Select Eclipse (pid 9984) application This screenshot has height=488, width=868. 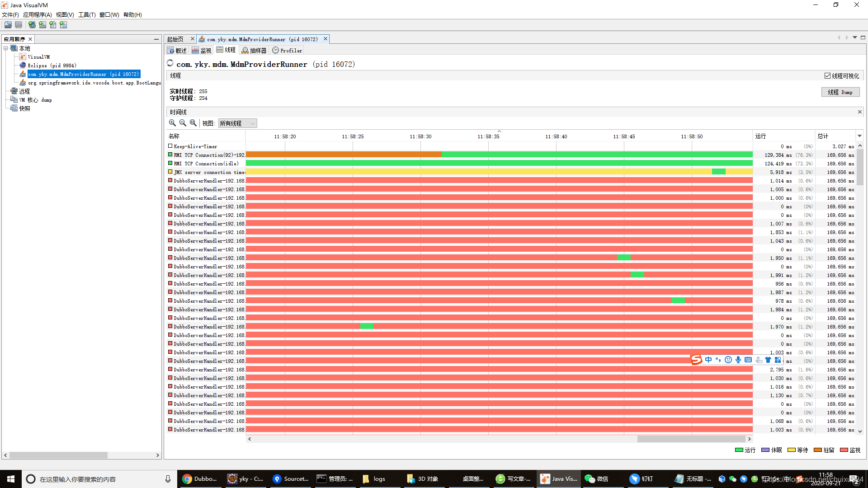52,66
